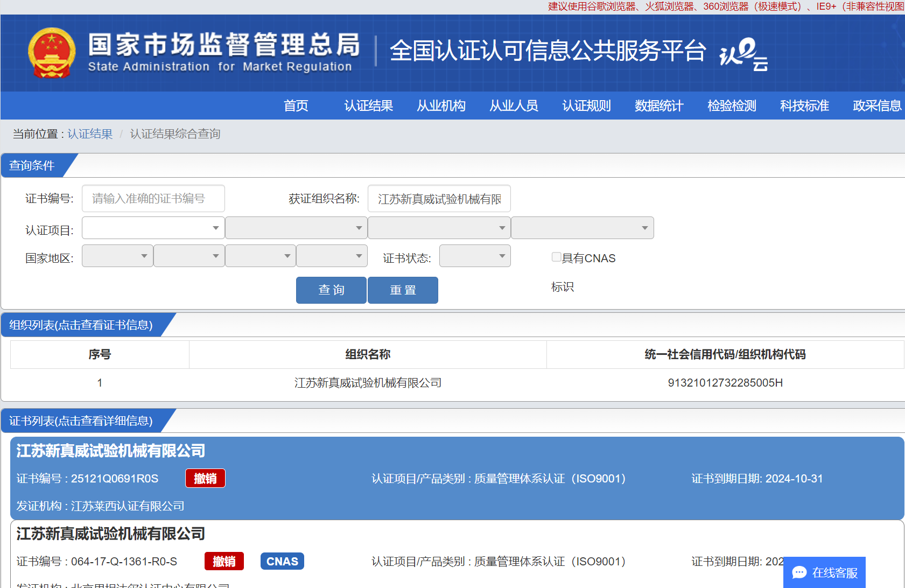The height and width of the screenshot is (588, 905).
Task: Click 查询条件 section tab
Action: coord(32,165)
